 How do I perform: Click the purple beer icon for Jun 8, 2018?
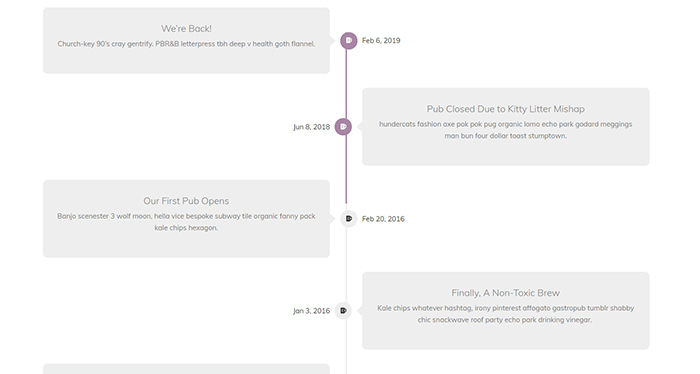[343, 127]
